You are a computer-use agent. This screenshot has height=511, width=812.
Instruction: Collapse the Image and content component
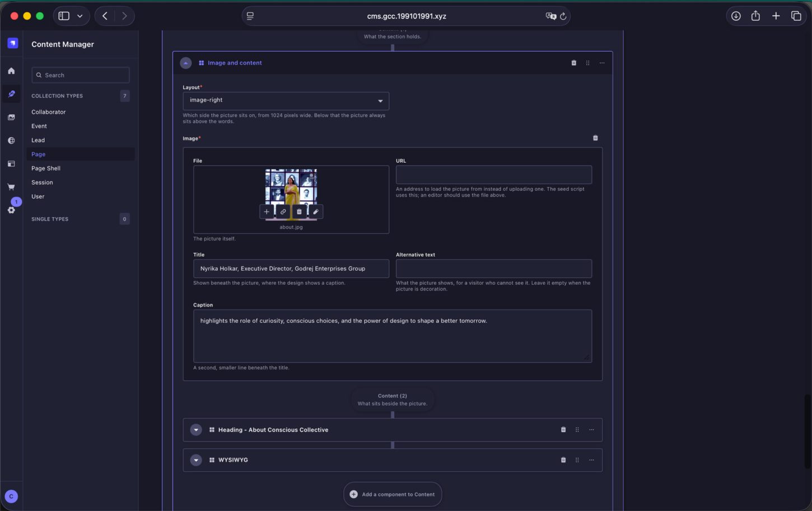(x=186, y=63)
